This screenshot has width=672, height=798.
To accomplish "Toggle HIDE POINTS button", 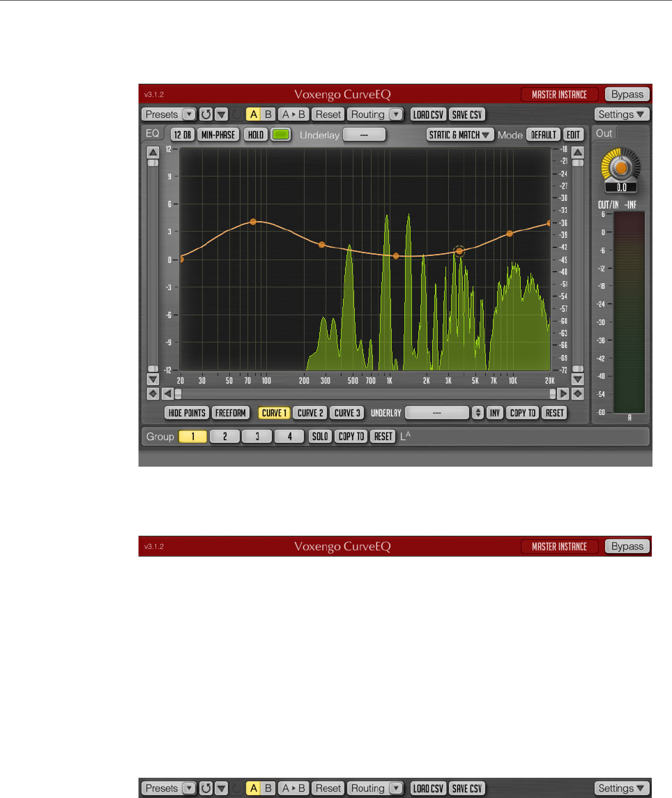I will click(187, 413).
